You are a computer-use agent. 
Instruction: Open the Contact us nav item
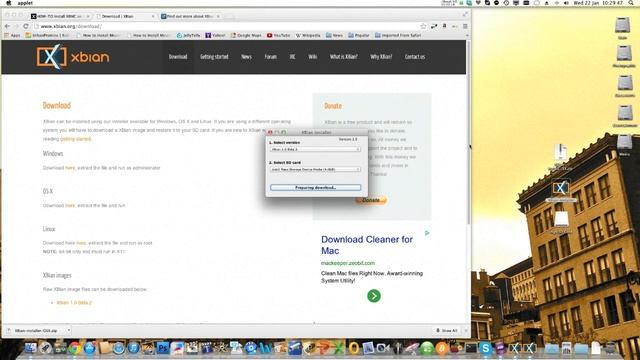click(415, 57)
